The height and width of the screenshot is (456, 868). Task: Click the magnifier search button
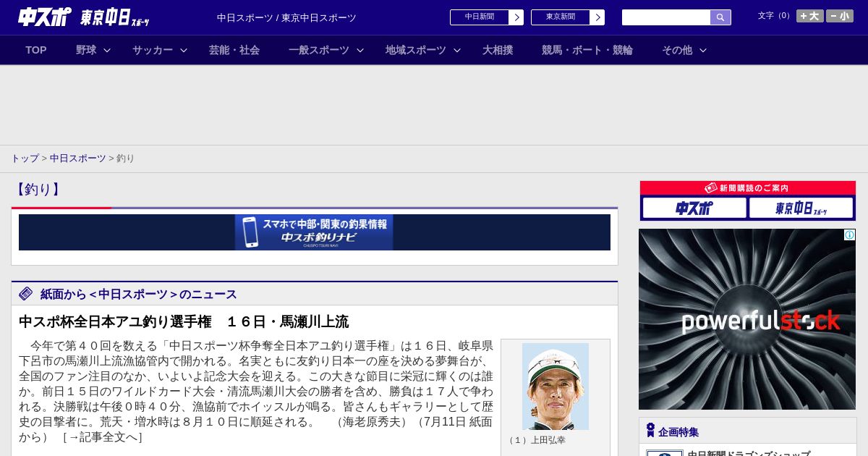pos(720,17)
